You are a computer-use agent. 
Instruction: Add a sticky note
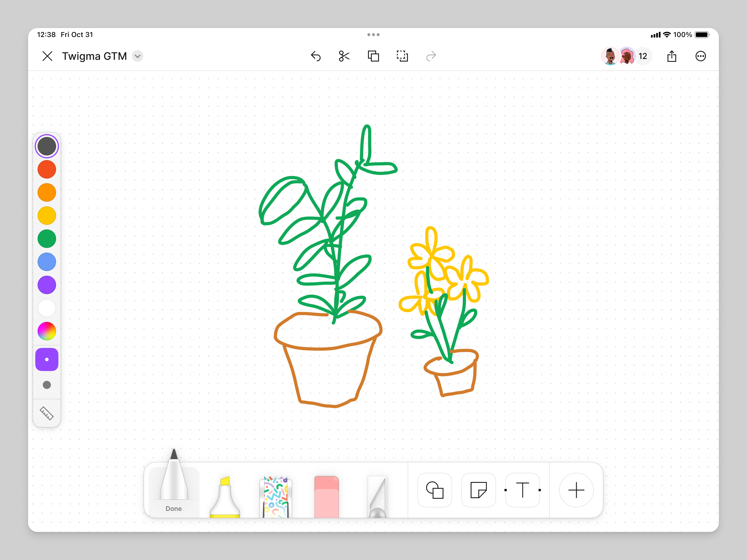click(x=478, y=490)
